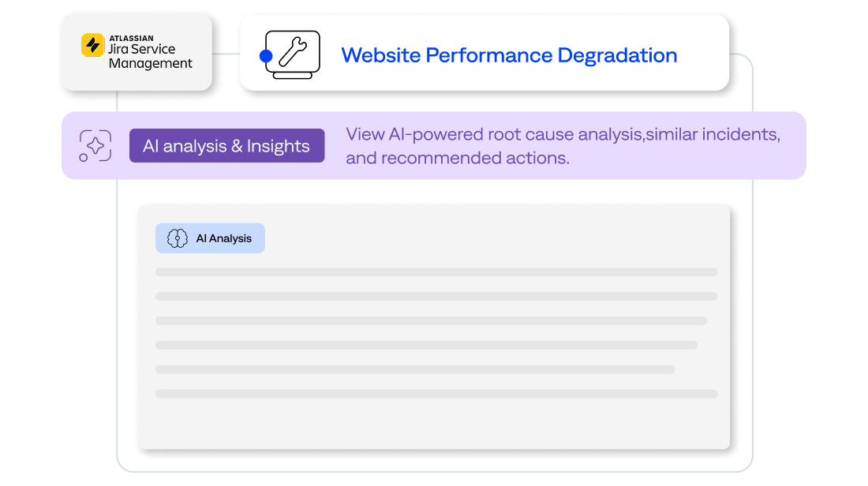
Task: Click the "Jira Service Management" product name
Action: (x=150, y=56)
